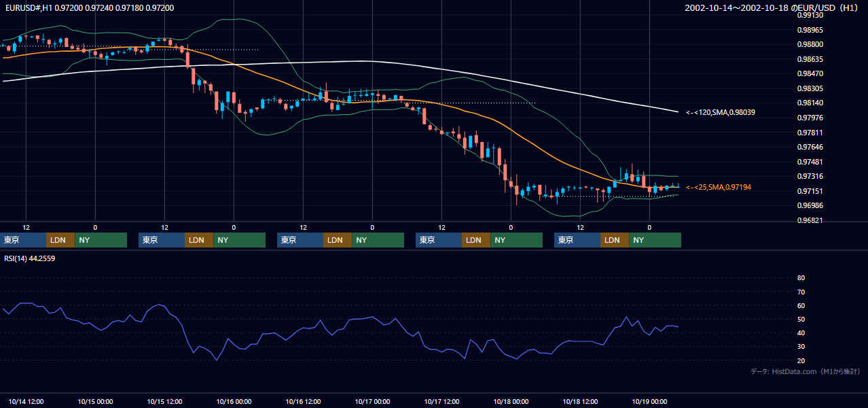Click the 0.98305 price axis label
The width and height of the screenshot is (868, 408).
[x=810, y=88]
